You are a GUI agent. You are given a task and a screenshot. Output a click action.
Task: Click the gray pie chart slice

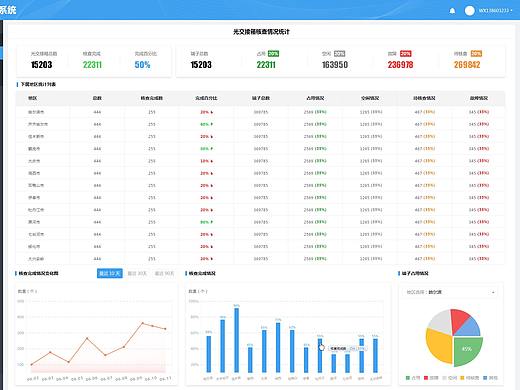pos(441,322)
